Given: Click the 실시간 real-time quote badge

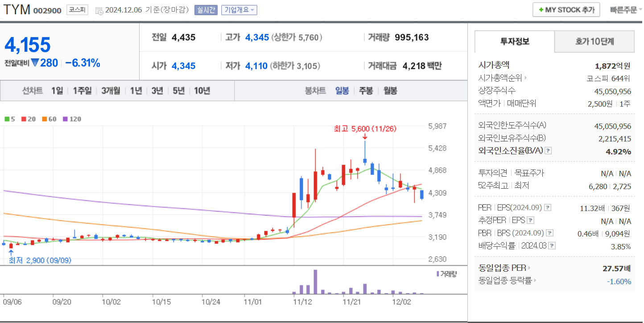Looking at the screenshot, I should pyautogui.click(x=205, y=10).
